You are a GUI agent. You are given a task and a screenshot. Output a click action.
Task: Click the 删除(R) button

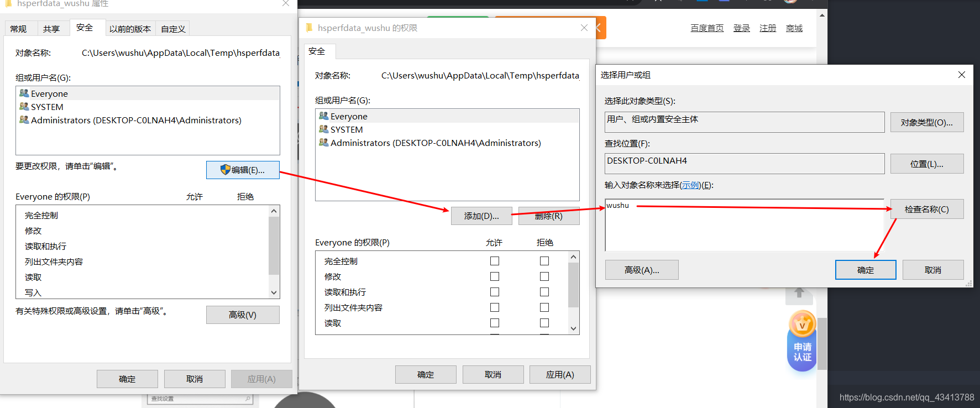tap(549, 216)
